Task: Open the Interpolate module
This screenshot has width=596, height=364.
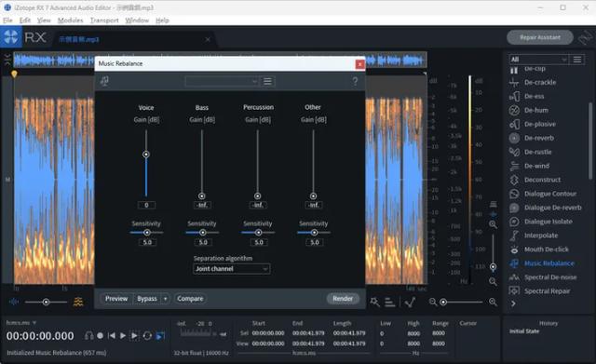Action: coord(541,236)
